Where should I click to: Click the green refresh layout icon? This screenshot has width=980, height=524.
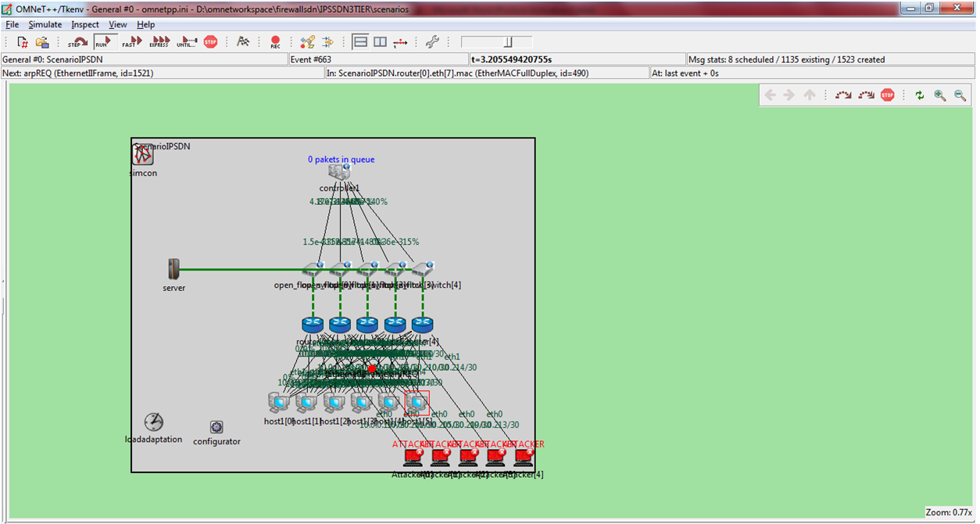pyautogui.click(x=920, y=95)
